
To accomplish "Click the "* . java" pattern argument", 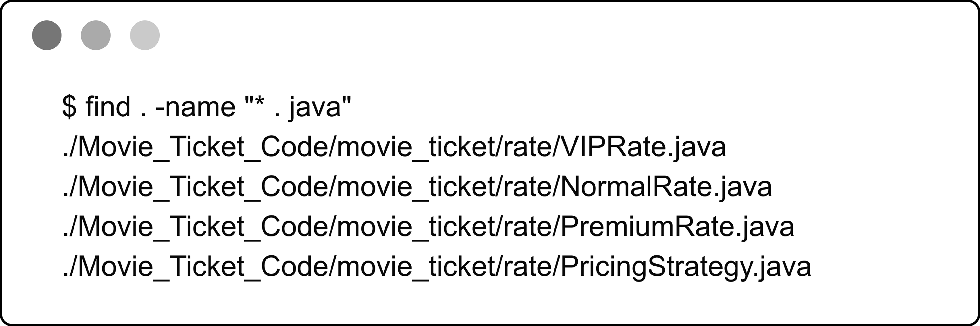I will click(298, 107).
